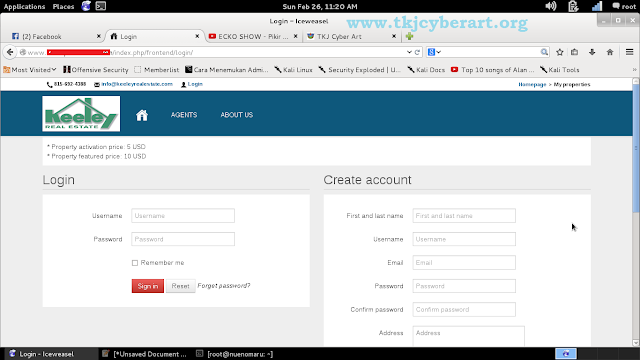640x360 pixels.
Task: Switch to Unsaved Document taskbar window
Action: click(x=144, y=354)
